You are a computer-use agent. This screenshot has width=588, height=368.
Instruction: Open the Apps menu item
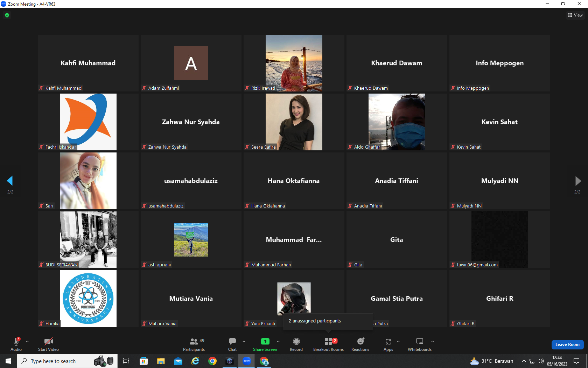tap(388, 344)
